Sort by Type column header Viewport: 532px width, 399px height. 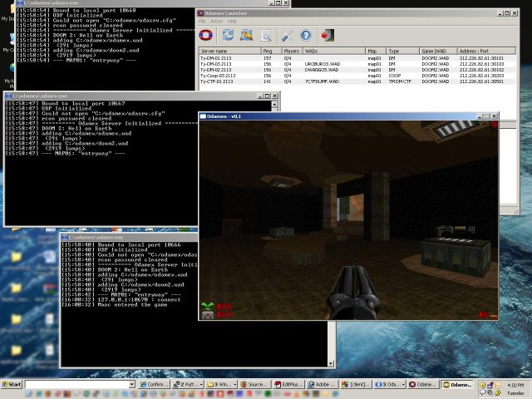[402, 51]
